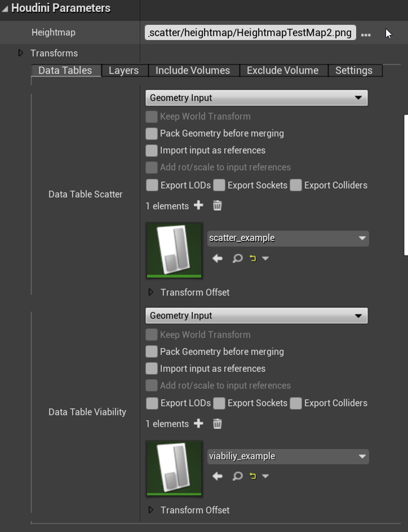Reset scatter_example to default yellow arrow
Image resolution: width=408 pixels, height=532 pixels.
[253, 258]
